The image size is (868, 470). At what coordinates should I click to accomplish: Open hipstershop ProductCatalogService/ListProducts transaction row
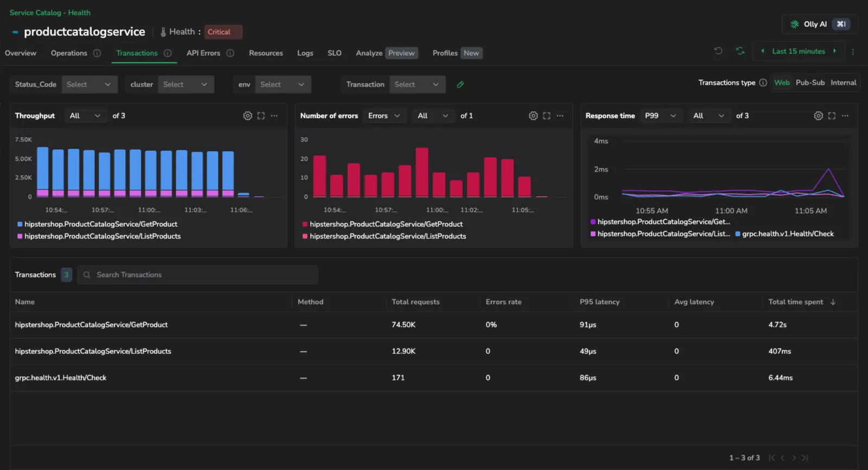click(434, 352)
